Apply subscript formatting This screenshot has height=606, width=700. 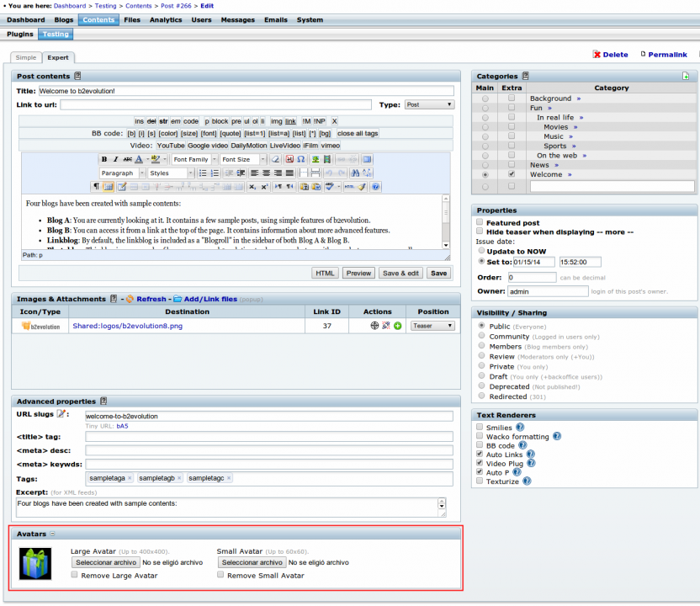pos(252,187)
